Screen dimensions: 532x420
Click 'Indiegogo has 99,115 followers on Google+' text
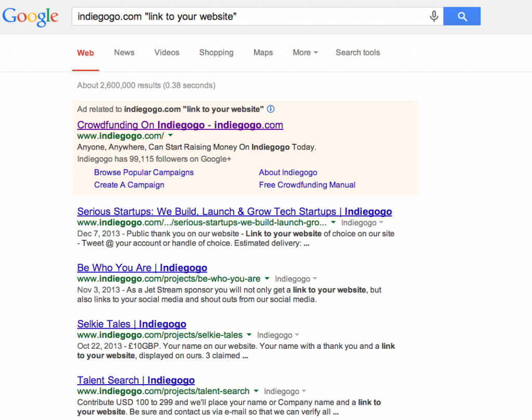pos(154,159)
